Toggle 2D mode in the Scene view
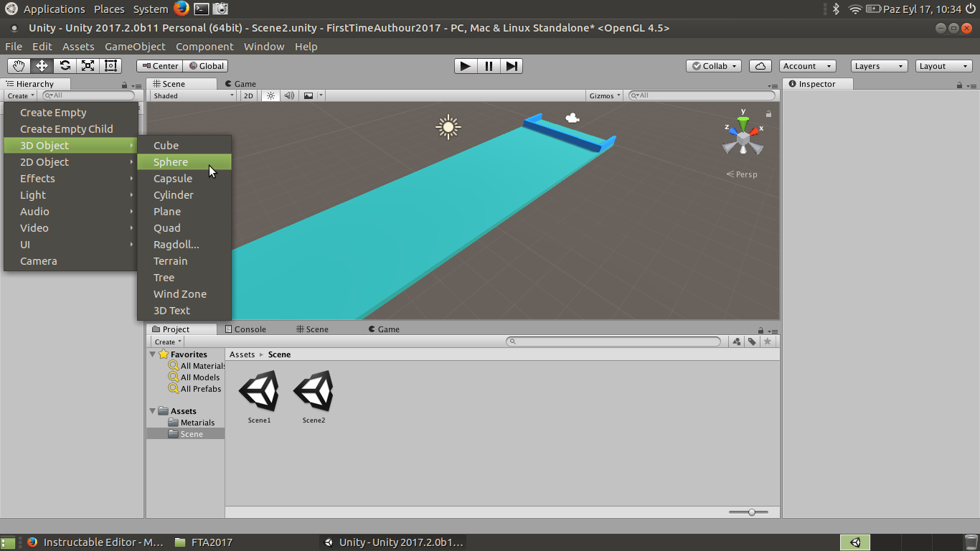 coord(248,95)
